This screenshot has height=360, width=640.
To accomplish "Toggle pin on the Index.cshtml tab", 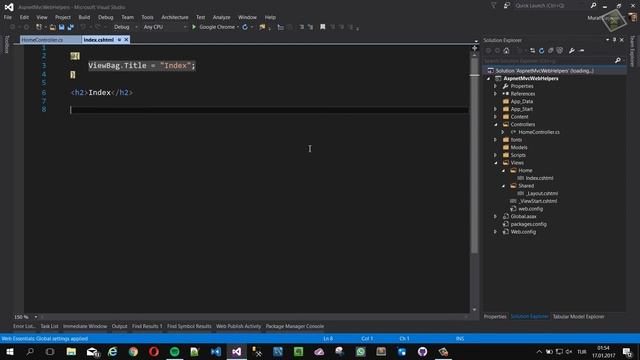I will (x=119, y=40).
